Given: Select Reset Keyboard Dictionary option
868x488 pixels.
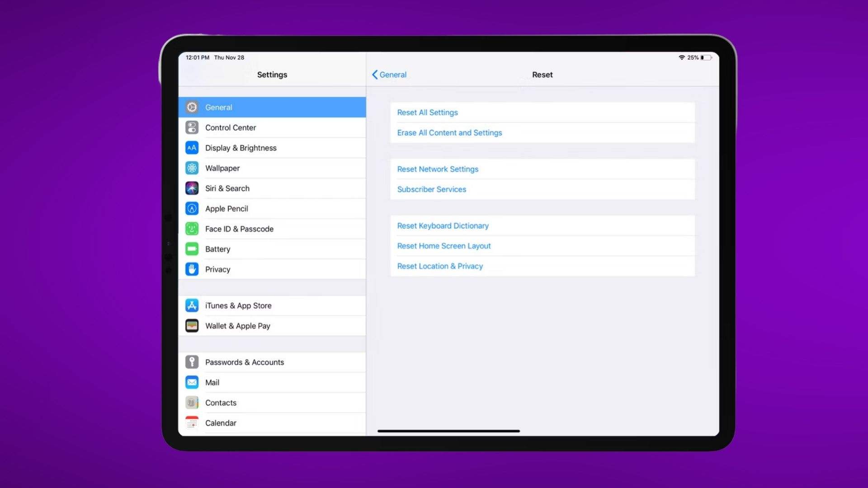Looking at the screenshot, I should tap(442, 225).
